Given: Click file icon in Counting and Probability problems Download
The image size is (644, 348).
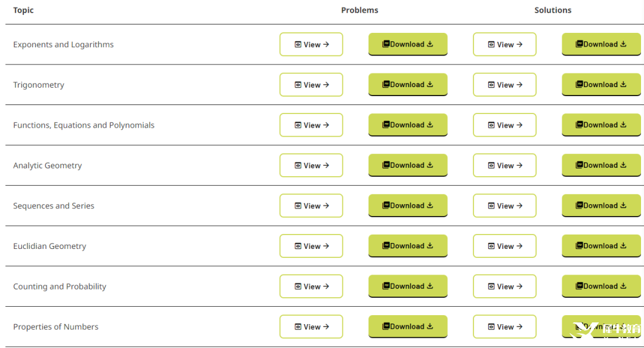Looking at the screenshot, I should click(386, 286).
